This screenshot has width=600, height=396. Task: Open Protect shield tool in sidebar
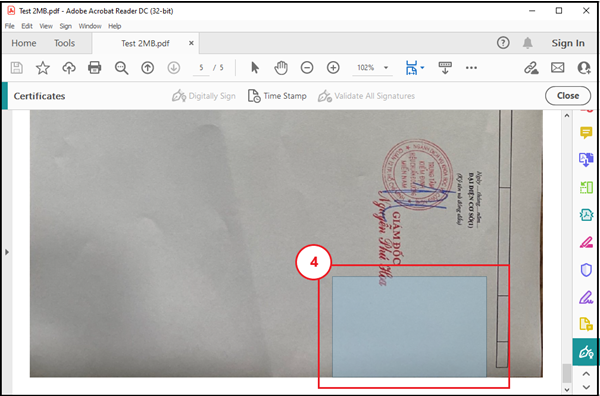586,270
